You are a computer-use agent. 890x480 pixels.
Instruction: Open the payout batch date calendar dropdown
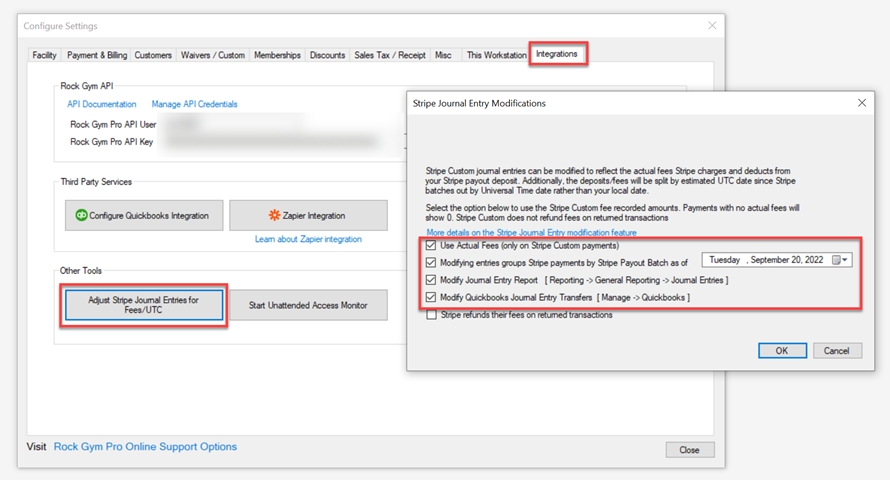pyautogui.click(x=840, y=260)
